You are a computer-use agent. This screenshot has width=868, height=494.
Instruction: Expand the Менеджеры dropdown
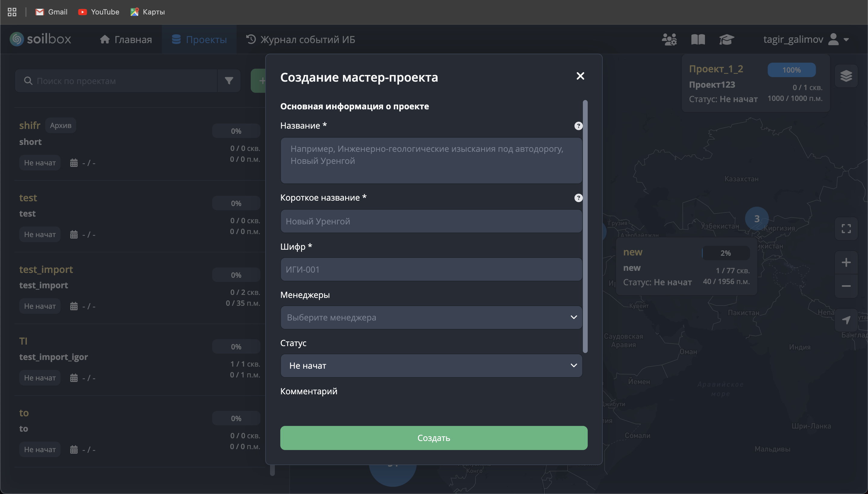point(431,317)
